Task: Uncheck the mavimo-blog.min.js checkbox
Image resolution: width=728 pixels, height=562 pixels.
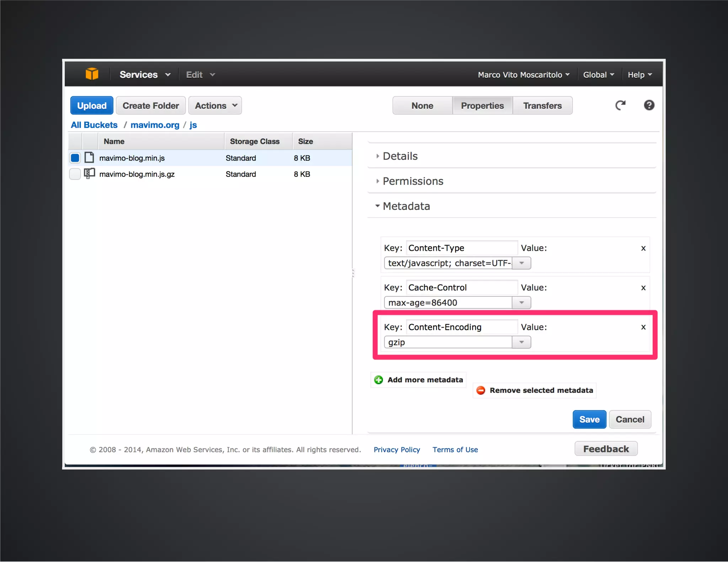Action: click(x=75, y=158)
